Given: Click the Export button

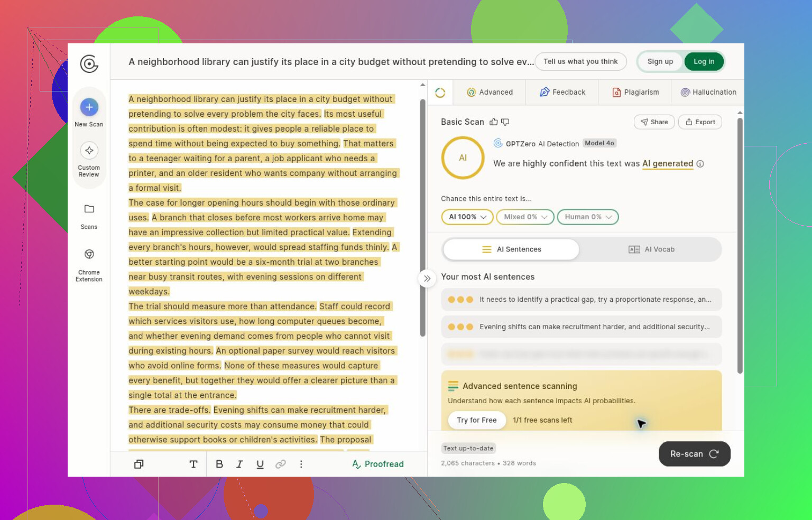Looking at the screenshot, I should [x=700, y=122].
